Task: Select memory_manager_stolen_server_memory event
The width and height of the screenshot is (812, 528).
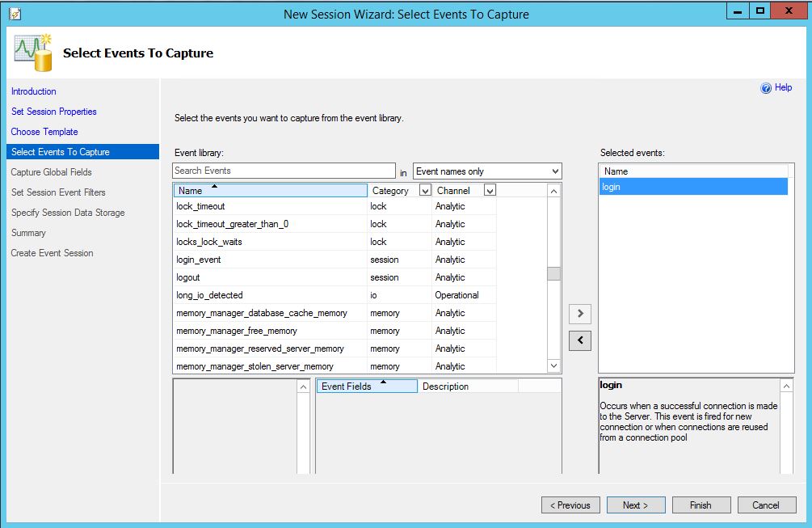Action: pyautogui.click(x=334, y=365)
